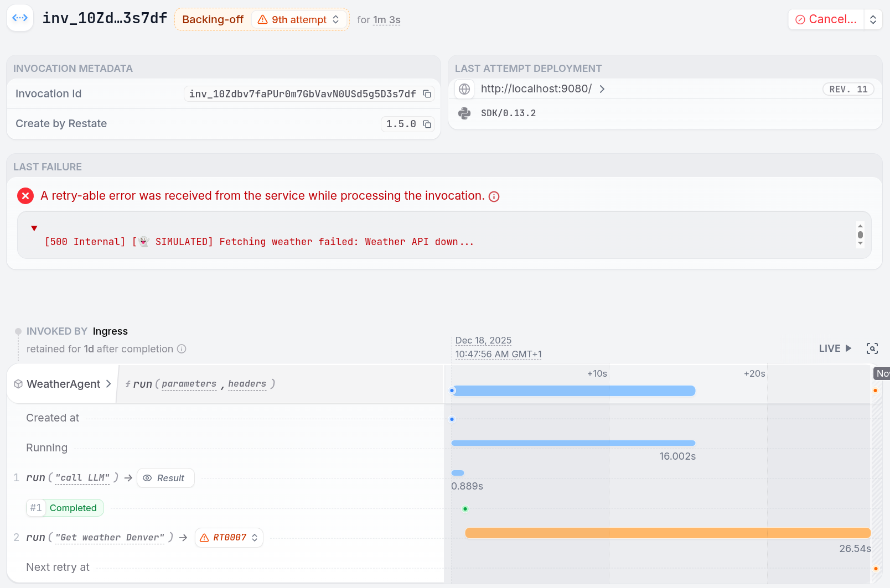Click the Dec 18, 2025 date label

point(483,341)
